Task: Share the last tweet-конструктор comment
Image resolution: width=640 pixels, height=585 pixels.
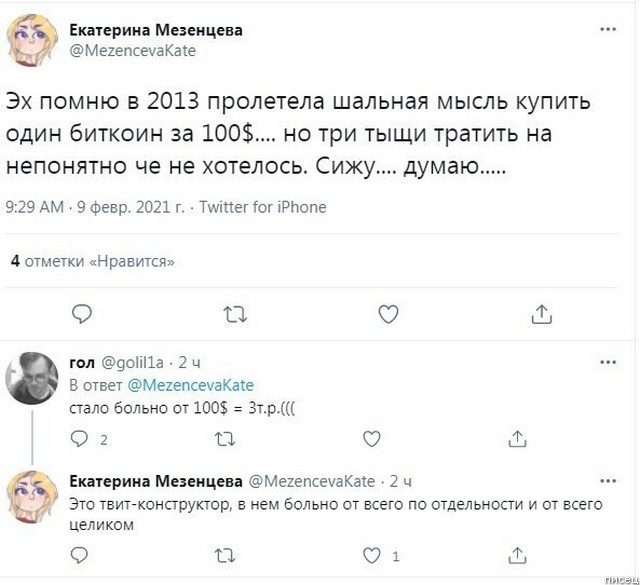Action: (517, 554)
